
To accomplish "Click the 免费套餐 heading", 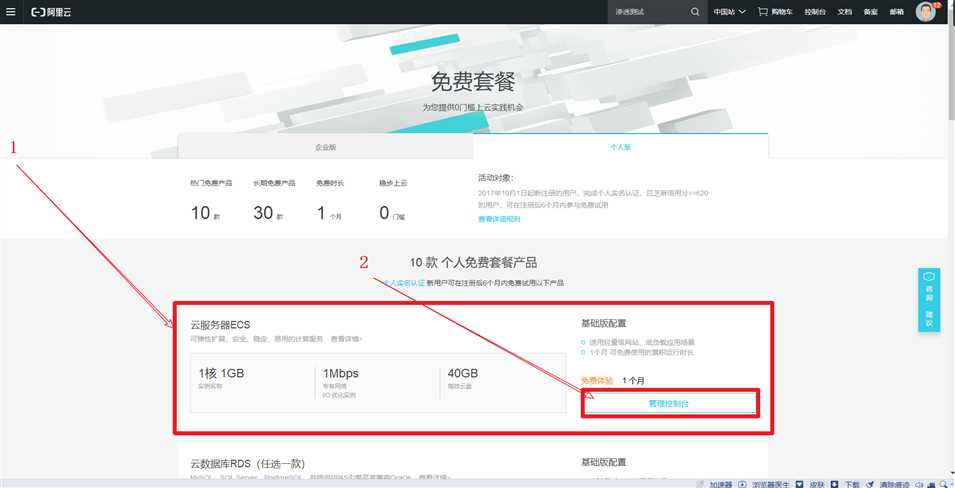I will (x=473, y=81).
